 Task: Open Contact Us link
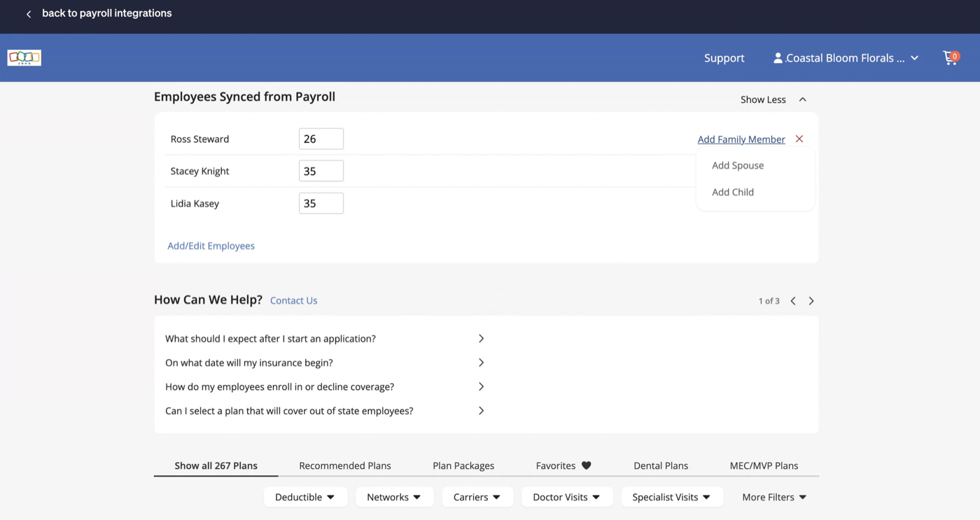click(294, 300)
